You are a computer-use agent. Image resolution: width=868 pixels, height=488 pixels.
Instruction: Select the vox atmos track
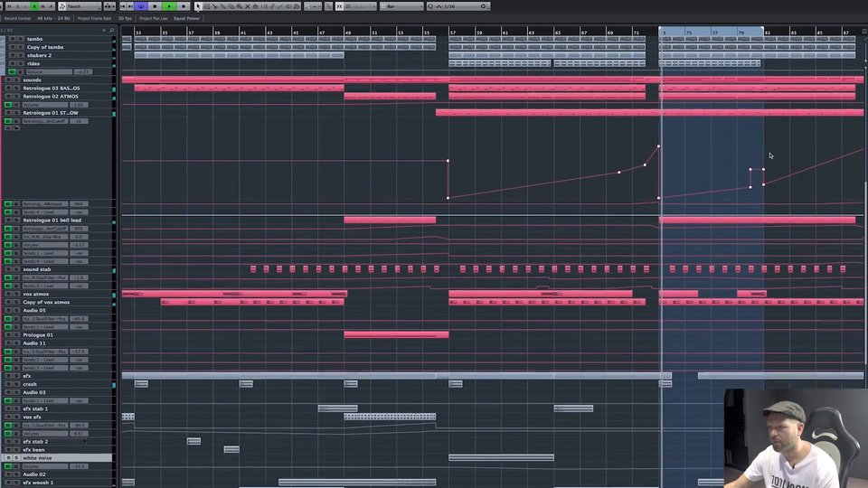(35, 294)
